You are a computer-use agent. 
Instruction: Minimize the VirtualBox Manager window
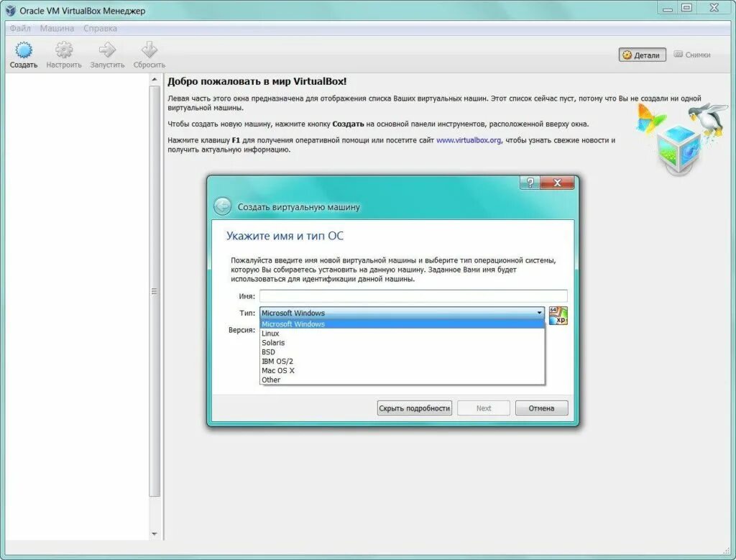668,9
